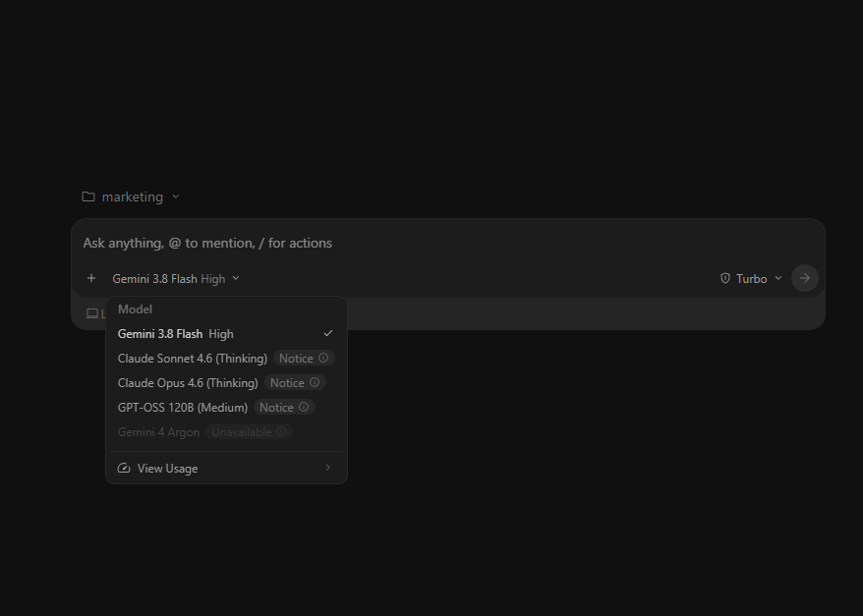Viewport: 863px width, 616px height.
Task: Open the marketing workspace dropdown
Action: coord(131,196)
